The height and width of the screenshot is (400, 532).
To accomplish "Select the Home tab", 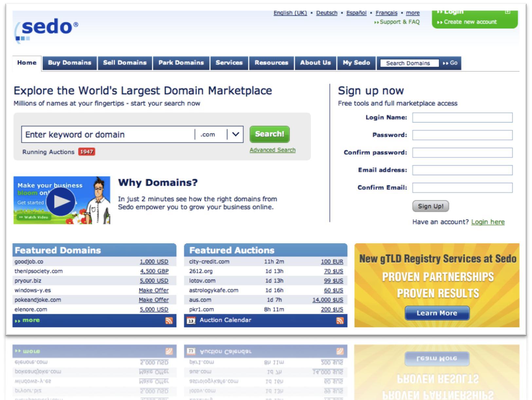I will (x=27, y=63).
